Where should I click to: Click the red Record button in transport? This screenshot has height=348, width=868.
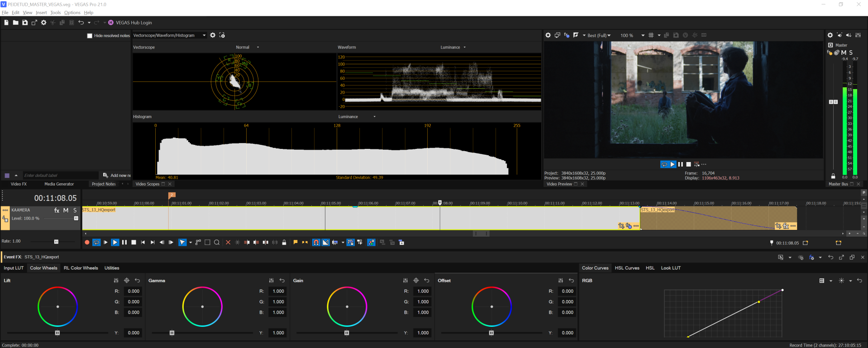click(x=87, y=243)
